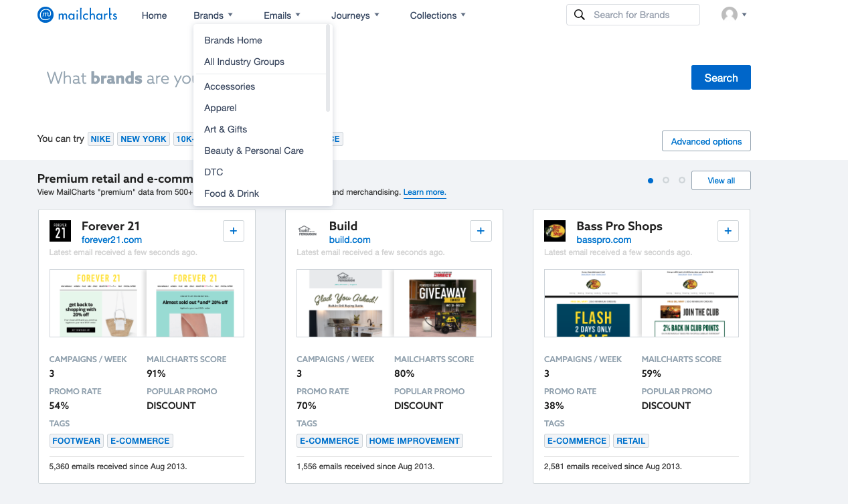Click Build's E-COMMERCE tag
Screen dimensions: 848x504
pyautogui.click(x=329, y=441)
